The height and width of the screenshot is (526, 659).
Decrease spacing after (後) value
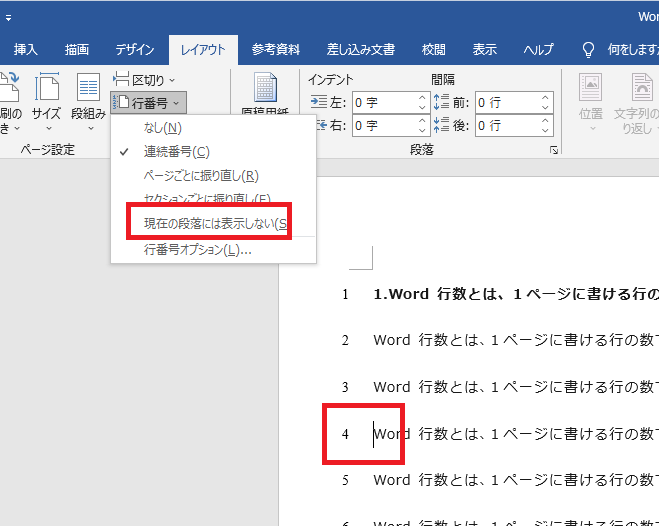click(x=545, y=131)
